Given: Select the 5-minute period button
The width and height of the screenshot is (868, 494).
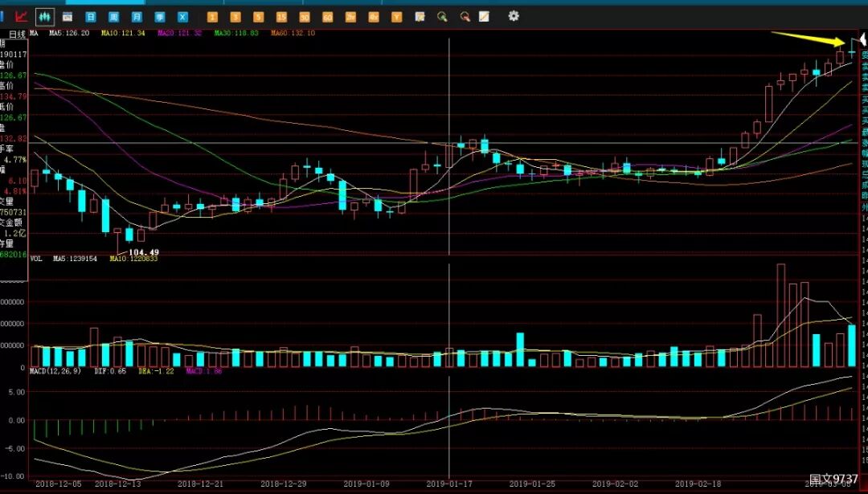Looking at the screenshot, I should pos(259,17).
